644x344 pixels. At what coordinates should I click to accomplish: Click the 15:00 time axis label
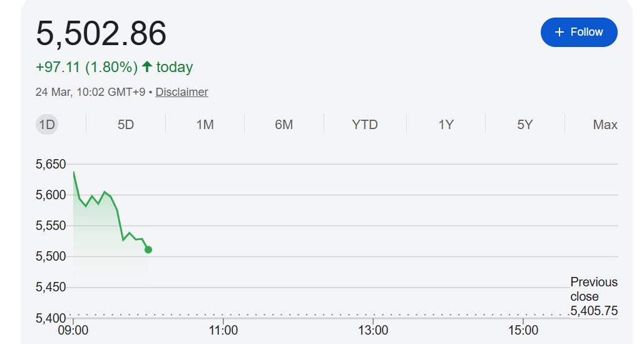(524, 330)
